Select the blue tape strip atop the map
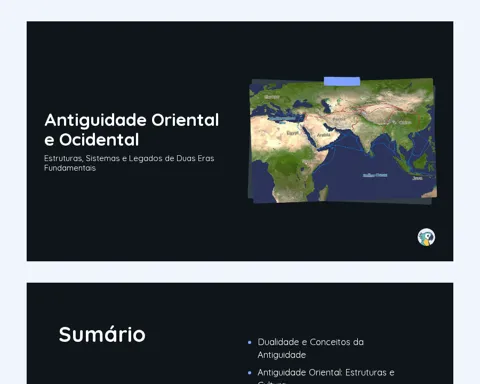The width and height of the screenshot is (480, 384). click(342, 81)
